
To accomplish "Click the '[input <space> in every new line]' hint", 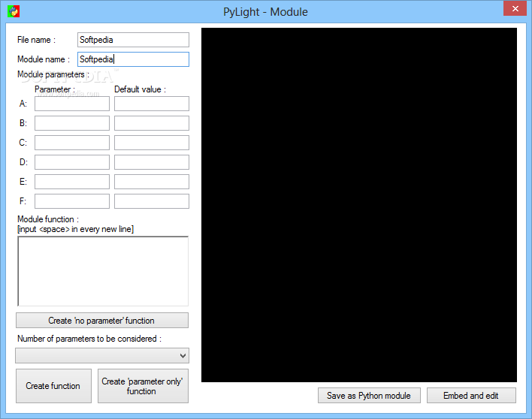I will [x=75, y=229].
